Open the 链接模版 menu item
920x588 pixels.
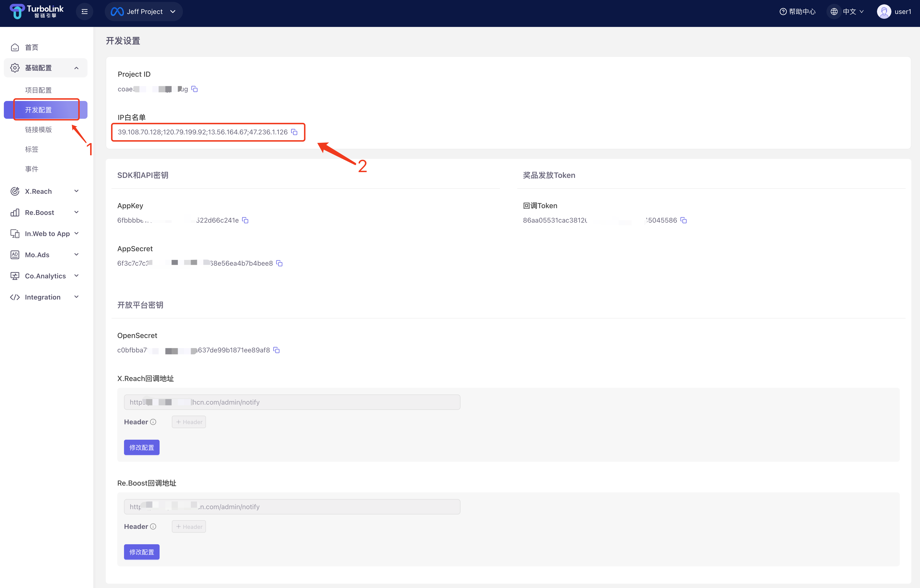click(x=38, y=130)
